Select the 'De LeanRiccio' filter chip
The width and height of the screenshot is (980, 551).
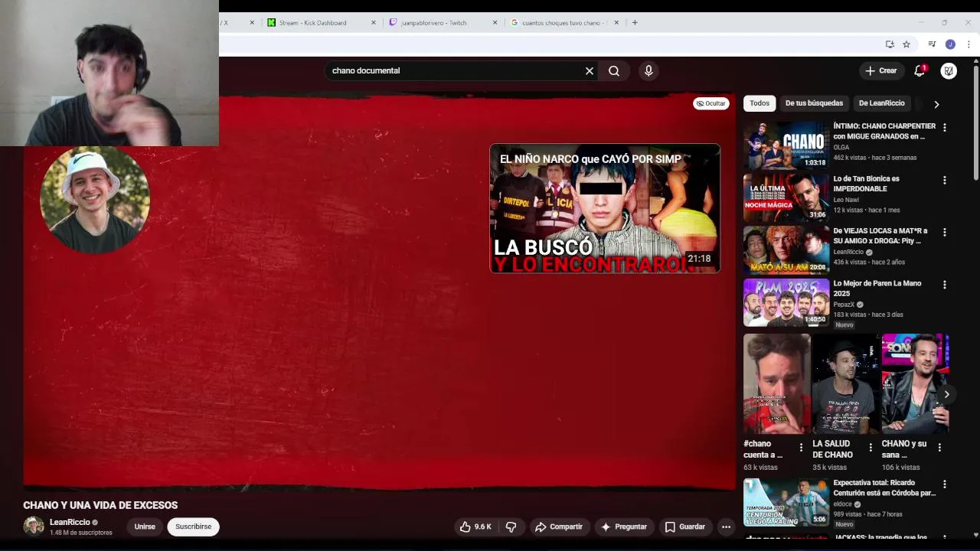[881, 103]
